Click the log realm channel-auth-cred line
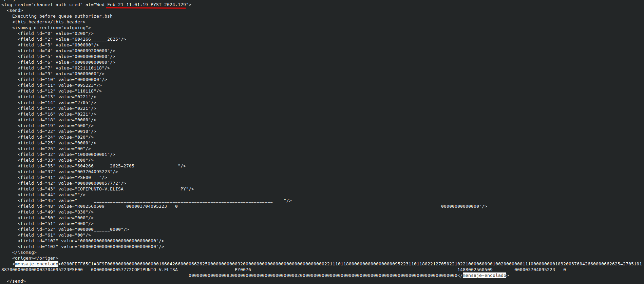 click(x=96, y=5)
